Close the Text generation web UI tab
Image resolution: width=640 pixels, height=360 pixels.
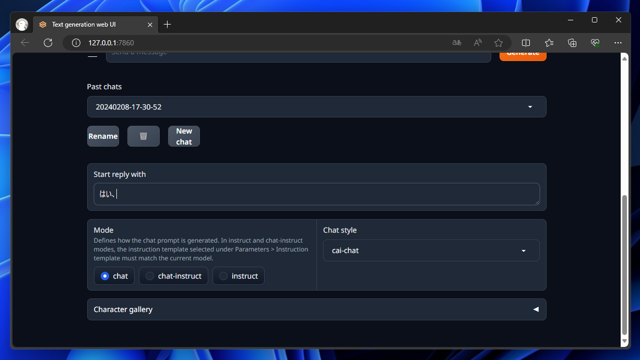click(x=150, y=25)
